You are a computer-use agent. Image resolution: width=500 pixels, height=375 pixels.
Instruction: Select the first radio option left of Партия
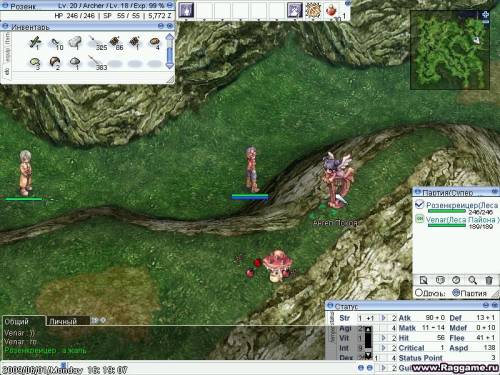[x=419, y=293]
